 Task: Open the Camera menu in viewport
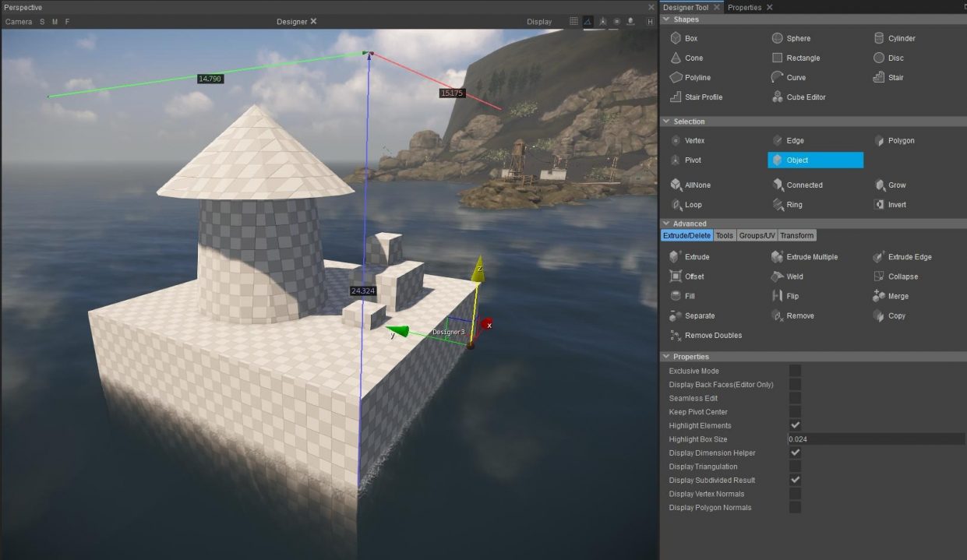click(19, 22)
